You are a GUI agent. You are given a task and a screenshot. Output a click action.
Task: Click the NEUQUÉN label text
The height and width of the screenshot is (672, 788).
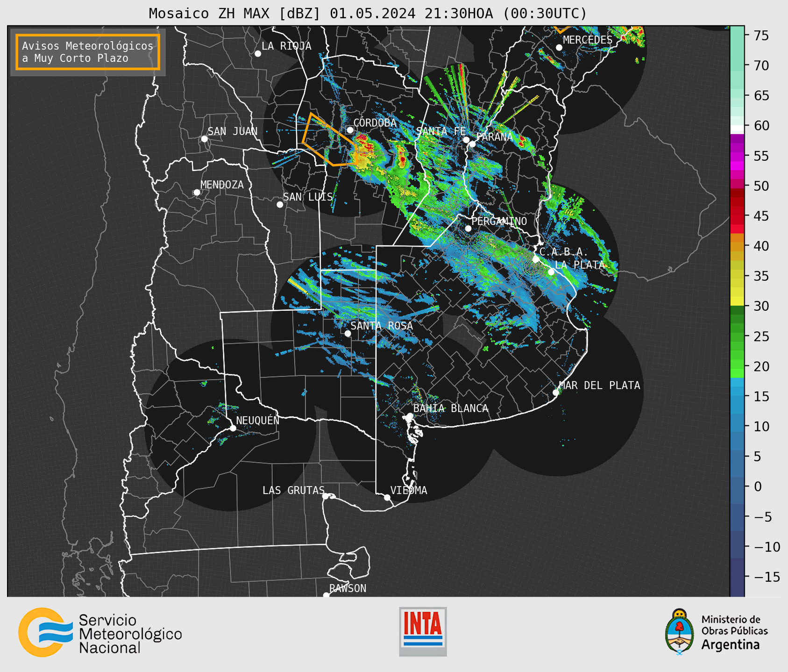(257, 420)
